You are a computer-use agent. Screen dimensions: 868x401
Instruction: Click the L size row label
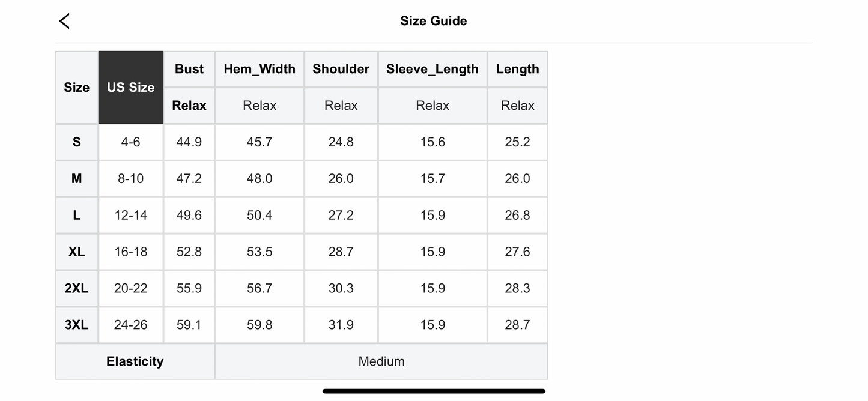coord(77,216)
